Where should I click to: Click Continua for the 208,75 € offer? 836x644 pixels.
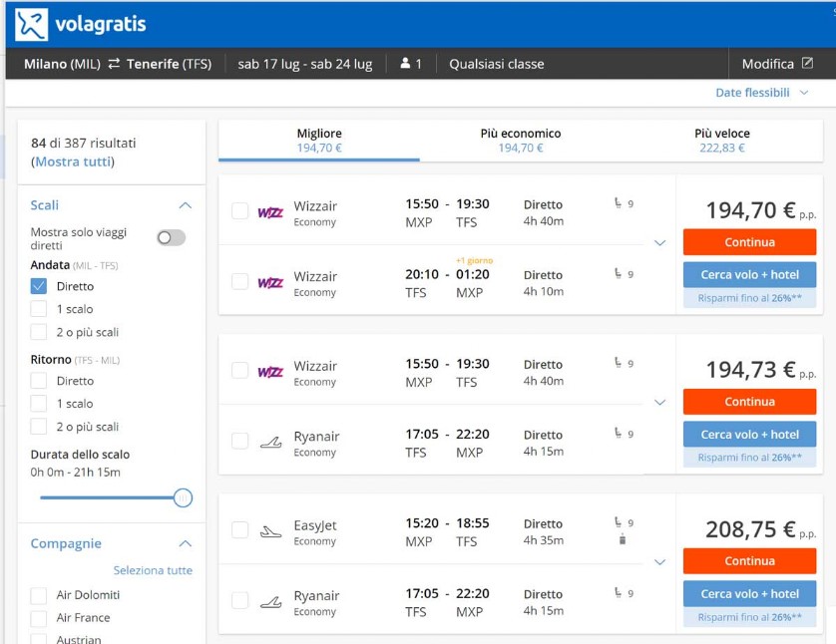[749, 561]
